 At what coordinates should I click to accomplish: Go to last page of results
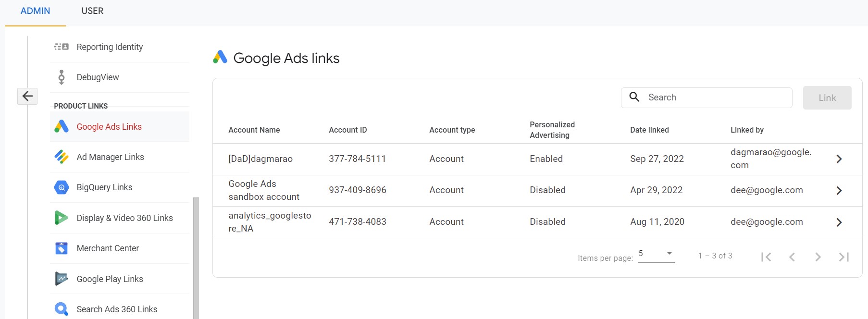[844, 257]
